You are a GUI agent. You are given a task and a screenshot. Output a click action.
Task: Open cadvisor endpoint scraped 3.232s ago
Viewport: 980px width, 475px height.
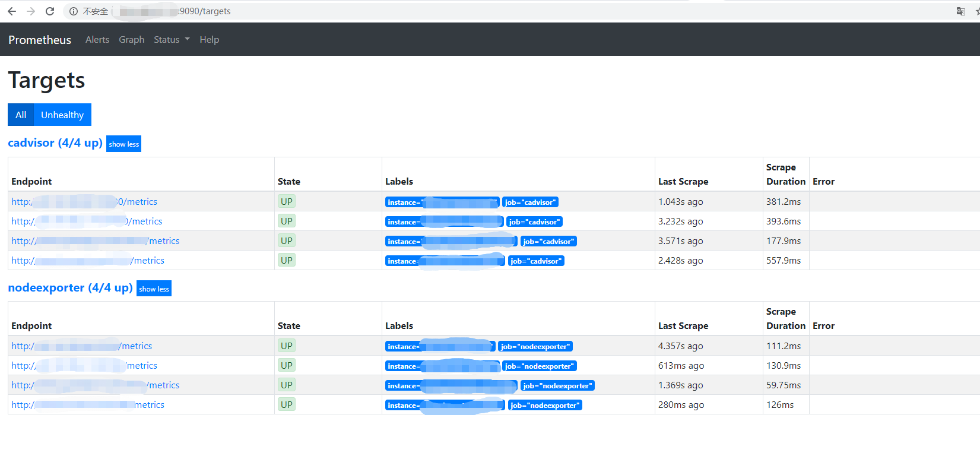click(x=87, y=221)
